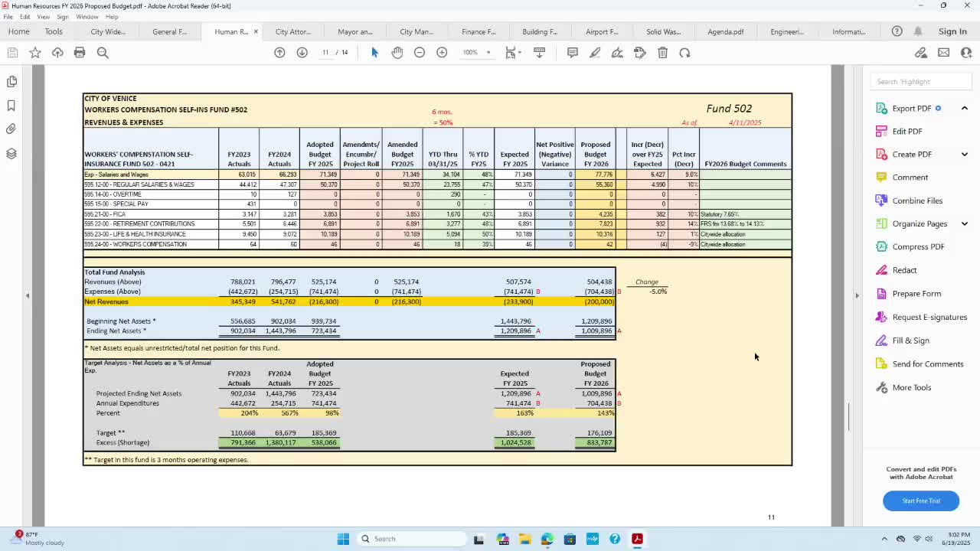Open the Help question mark
Screen dimensions: 980x551
(x=897, y=31)
